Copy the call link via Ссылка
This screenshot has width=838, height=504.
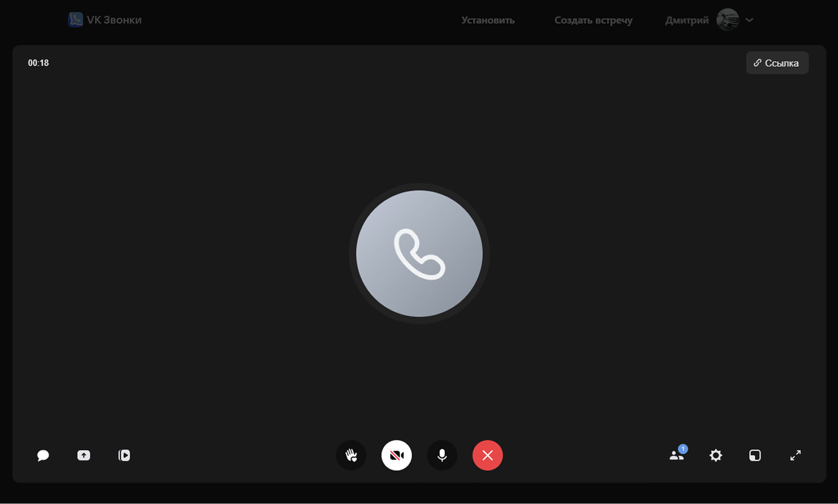777,63
